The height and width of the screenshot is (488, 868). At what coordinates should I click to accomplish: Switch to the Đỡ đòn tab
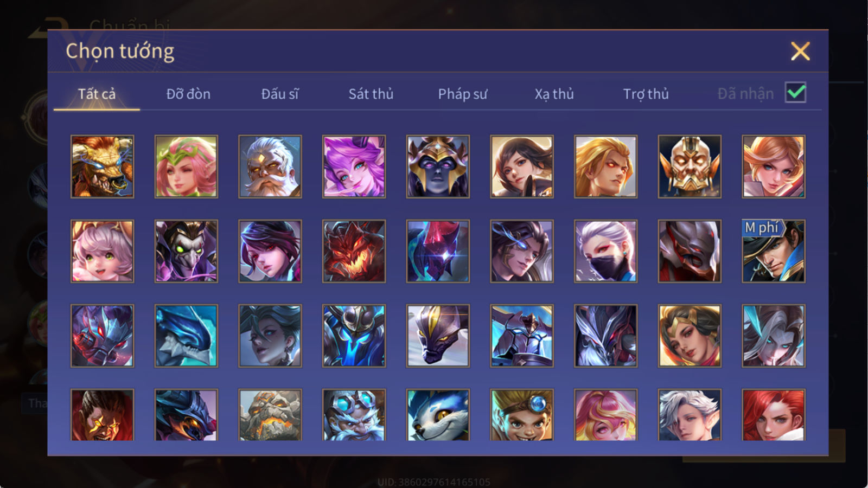[188, 94]
